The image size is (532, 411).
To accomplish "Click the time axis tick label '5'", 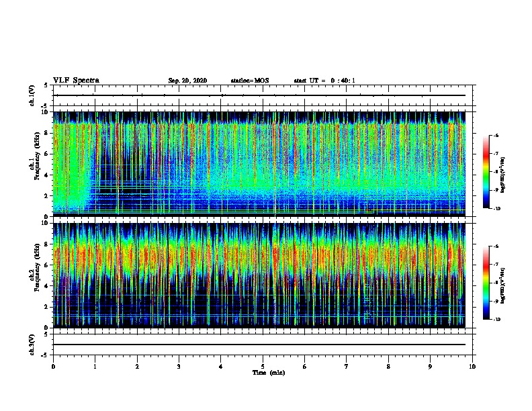I will [263, 367].
